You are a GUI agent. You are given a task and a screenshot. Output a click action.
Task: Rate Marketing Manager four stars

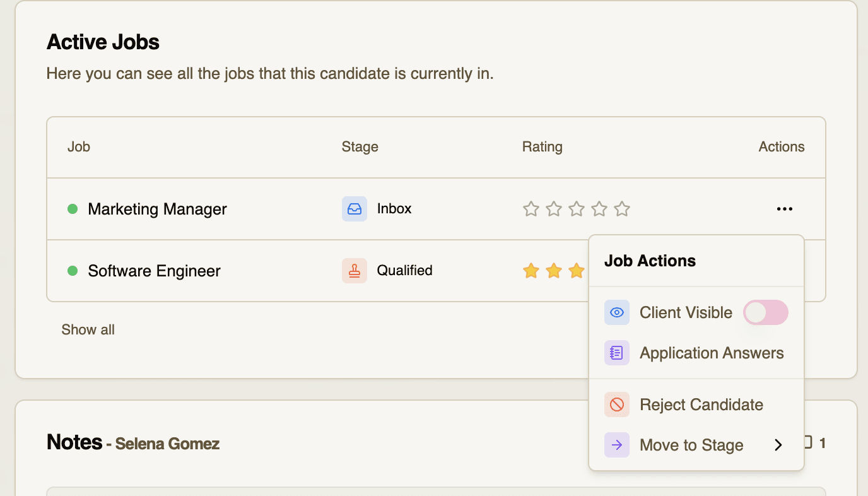tap(599, 209)
